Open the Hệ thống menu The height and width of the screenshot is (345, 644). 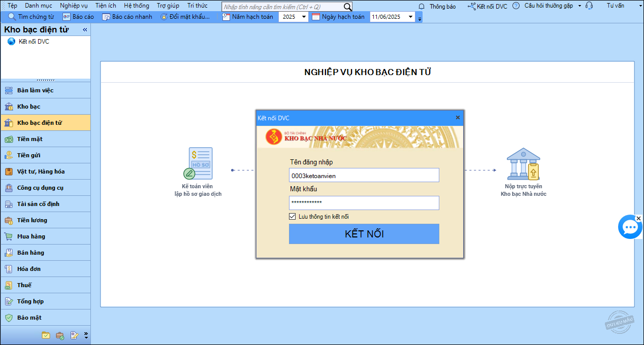[137, 6]
